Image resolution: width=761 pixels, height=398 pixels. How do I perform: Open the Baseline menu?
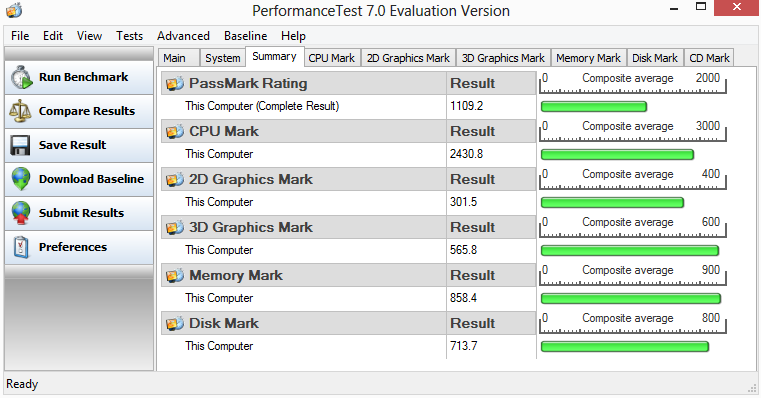(246, 36)
